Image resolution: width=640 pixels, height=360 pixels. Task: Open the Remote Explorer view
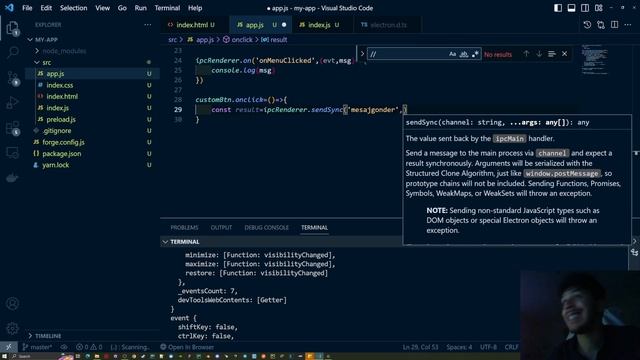point(13,153)
